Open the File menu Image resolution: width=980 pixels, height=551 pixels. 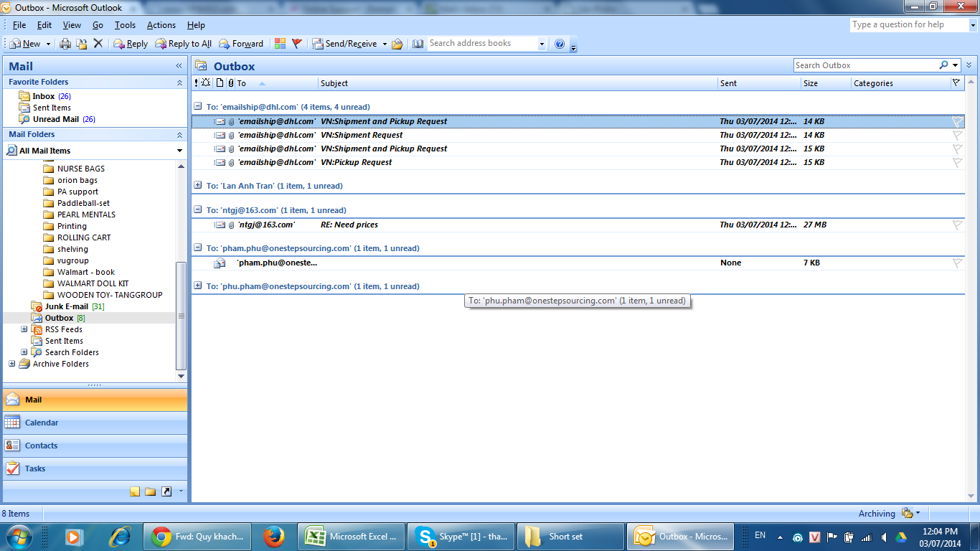point(19,25)
